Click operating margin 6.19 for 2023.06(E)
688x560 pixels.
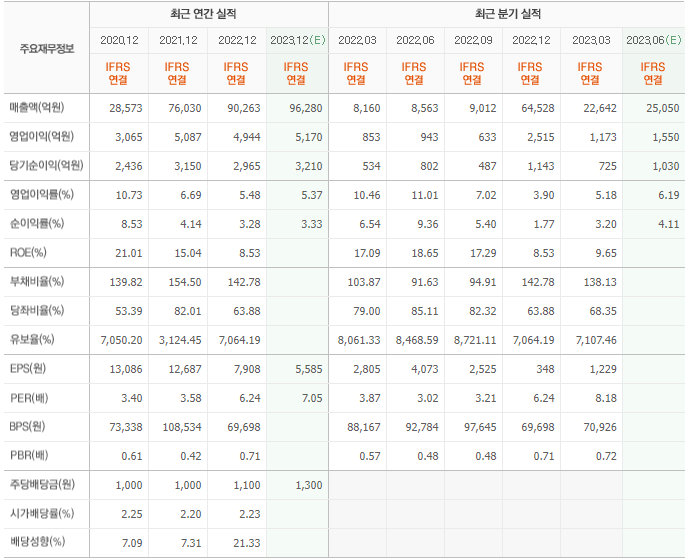tap(669, 195)
